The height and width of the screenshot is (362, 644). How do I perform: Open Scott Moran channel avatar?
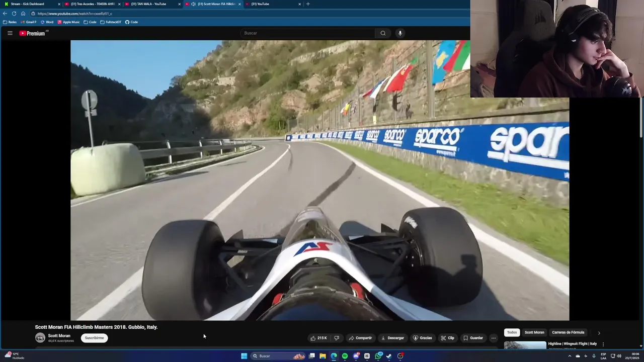[x=40, y=338]
